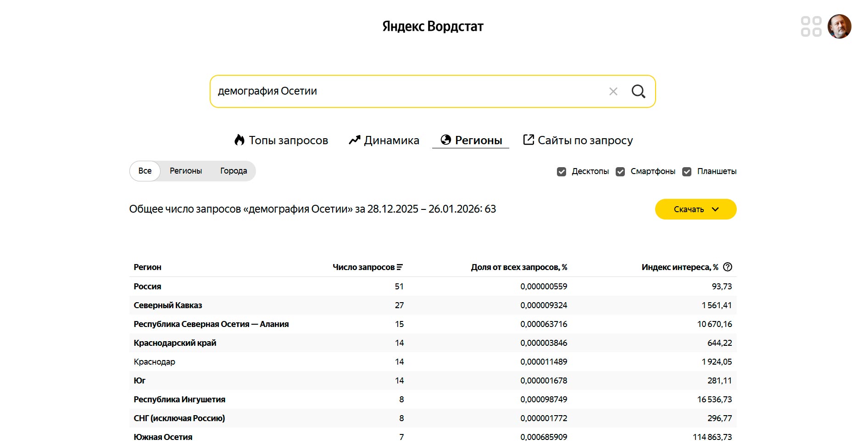The height and width of the screenshot is (445, 868).
Task: Open the user profile avatar
Action: 839,26
